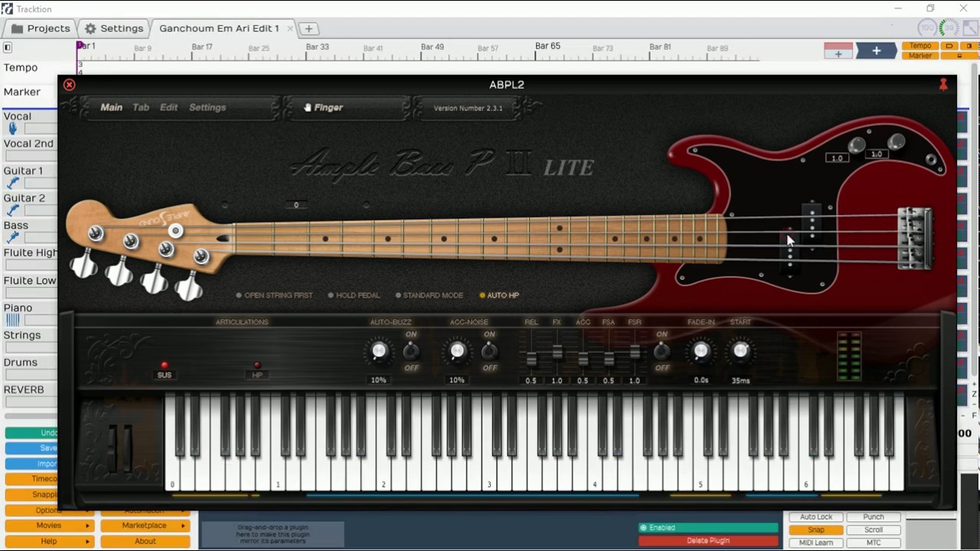Click the Acc-Noise amount knob

[x=457, y=351]
